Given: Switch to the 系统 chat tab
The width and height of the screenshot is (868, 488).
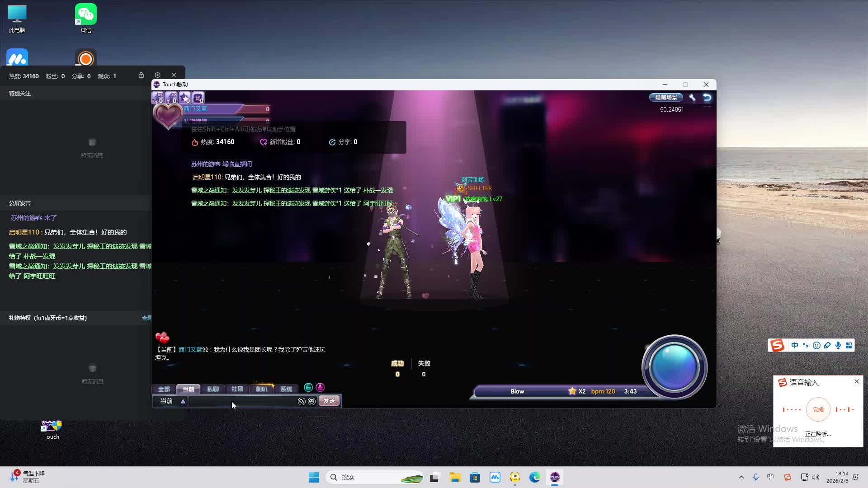Looking at the screenshot, I should (286, 389).
